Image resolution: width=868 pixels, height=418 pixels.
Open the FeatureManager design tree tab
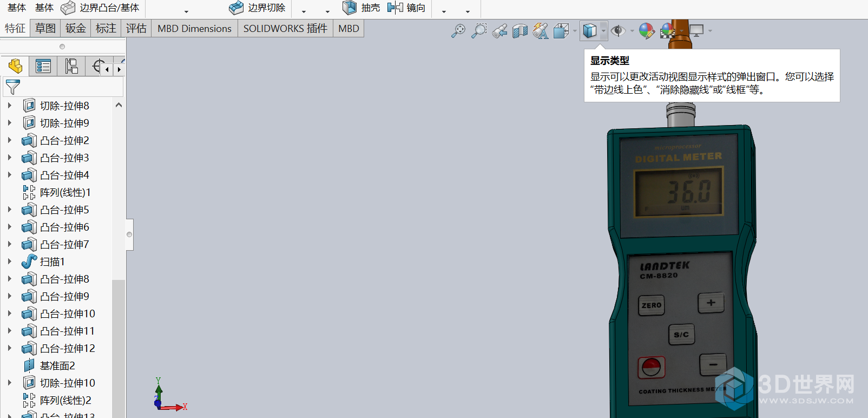click(x=15, y=66)
